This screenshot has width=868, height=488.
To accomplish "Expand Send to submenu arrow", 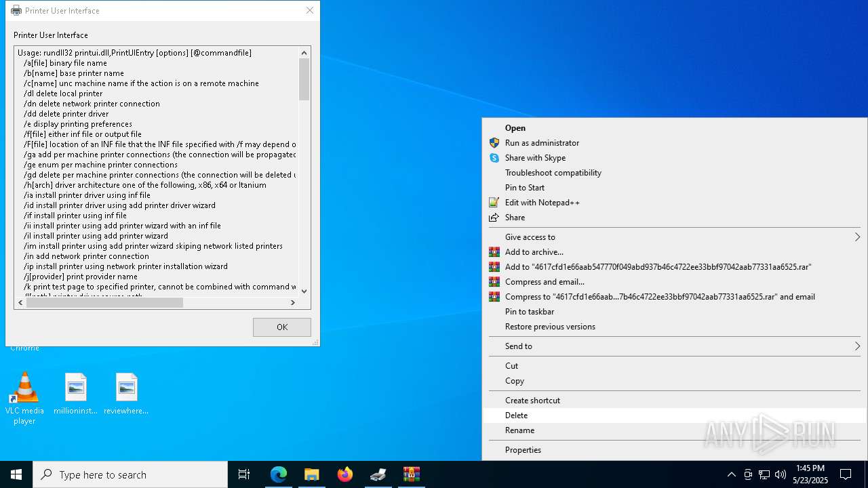I will pos(857,346).
